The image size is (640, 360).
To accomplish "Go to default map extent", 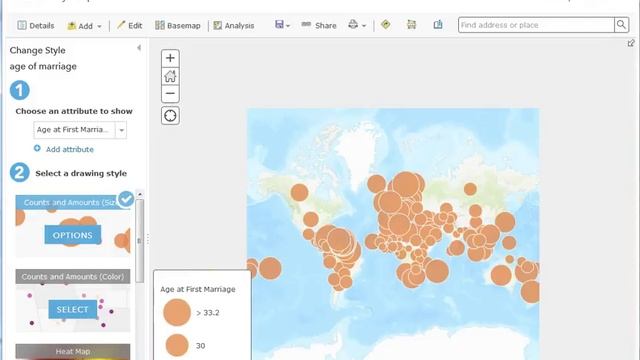I will coord(170,76).
